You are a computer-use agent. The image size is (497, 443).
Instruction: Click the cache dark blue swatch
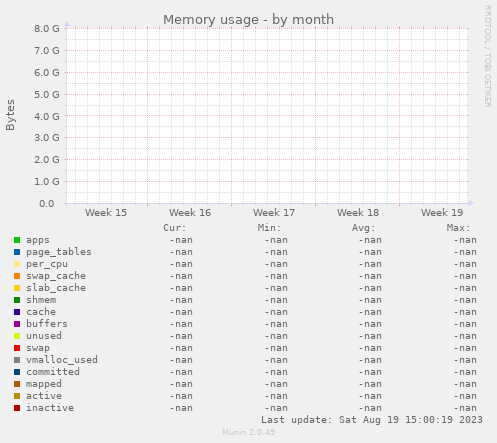[17, 312]
